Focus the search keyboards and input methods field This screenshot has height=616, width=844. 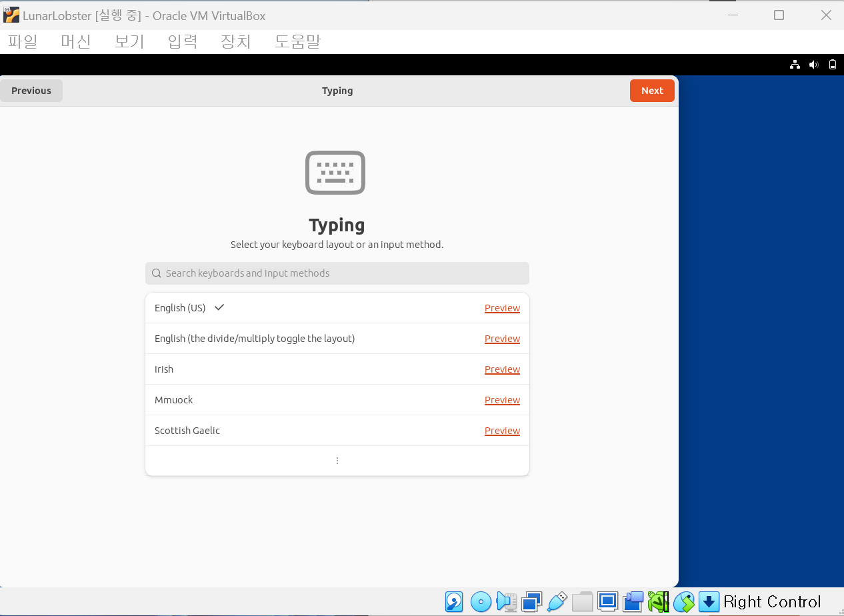(x=337, y=273)
